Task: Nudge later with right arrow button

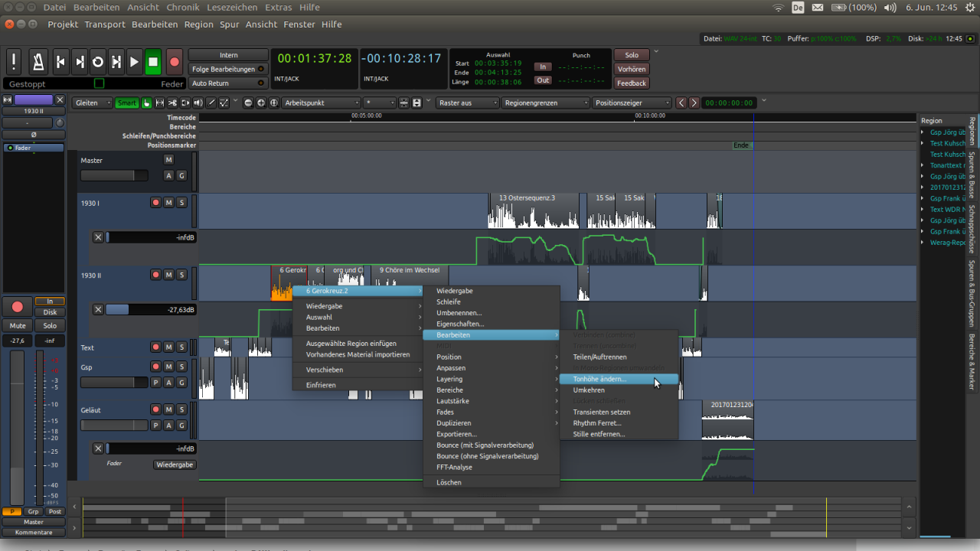Action: click(694, 103)
